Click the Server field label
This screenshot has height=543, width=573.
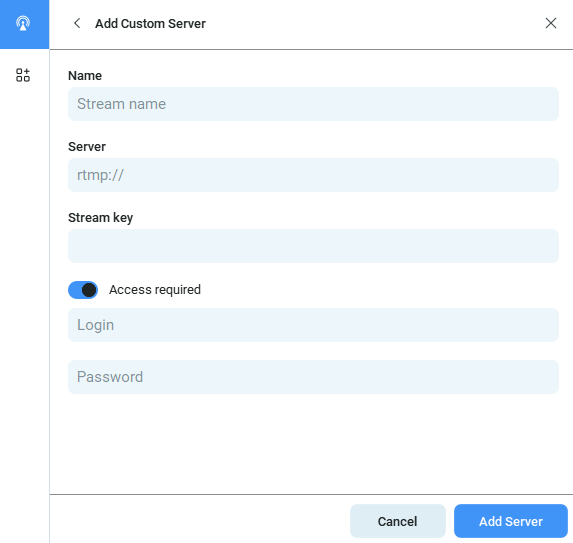coord(87,147)
